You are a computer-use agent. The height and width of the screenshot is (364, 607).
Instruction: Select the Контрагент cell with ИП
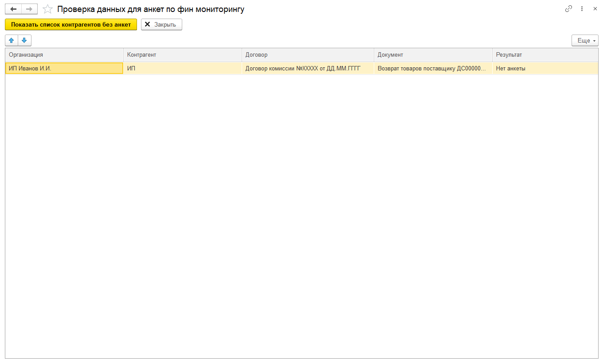(x=183, y=68)
